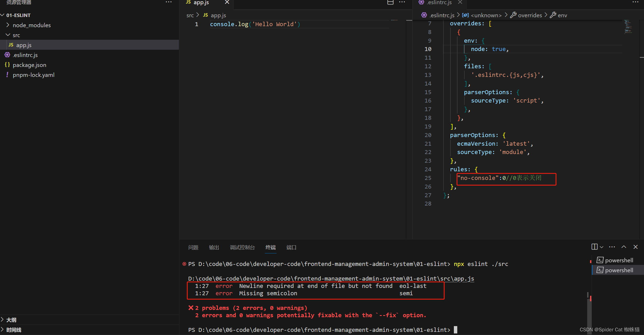Close the terminal panel
644x335 pixels.
636,247
